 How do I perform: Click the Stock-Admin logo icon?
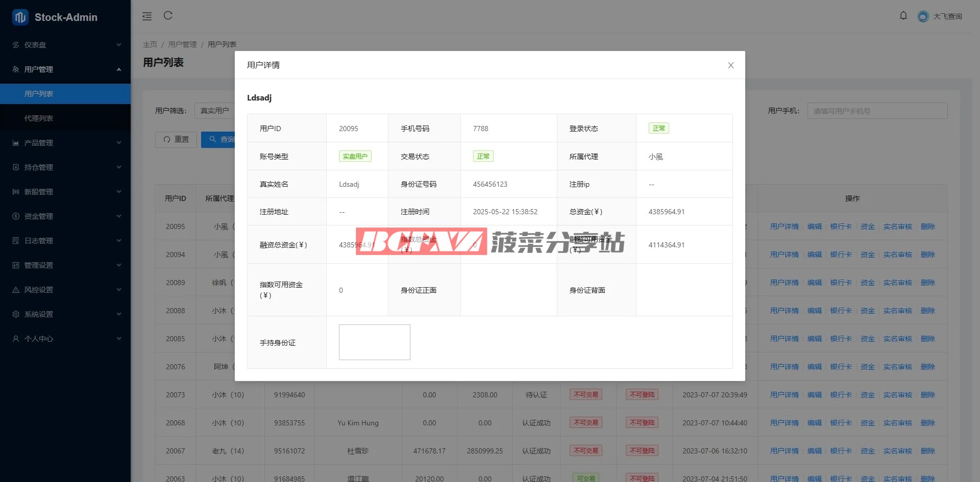[x=20, y=17]
